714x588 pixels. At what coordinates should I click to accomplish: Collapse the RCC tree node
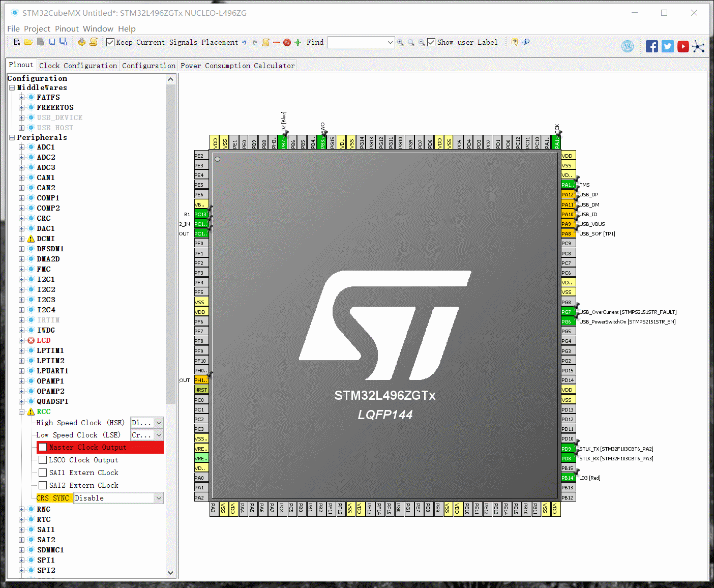[22, 411]
